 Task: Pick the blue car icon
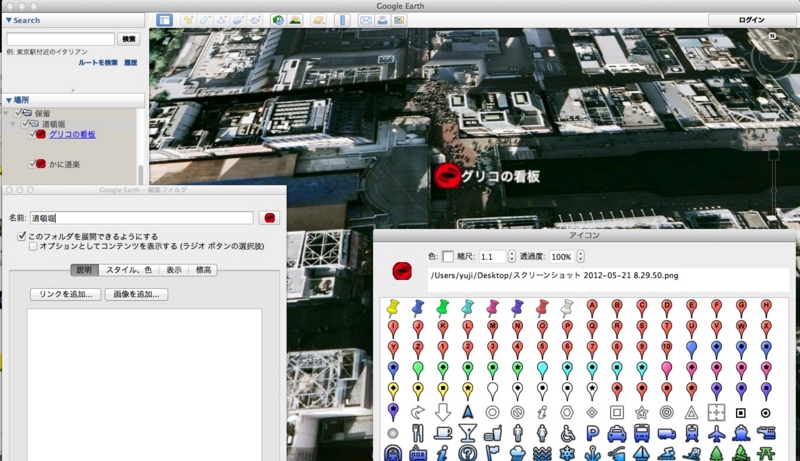[x=617, y=433]
